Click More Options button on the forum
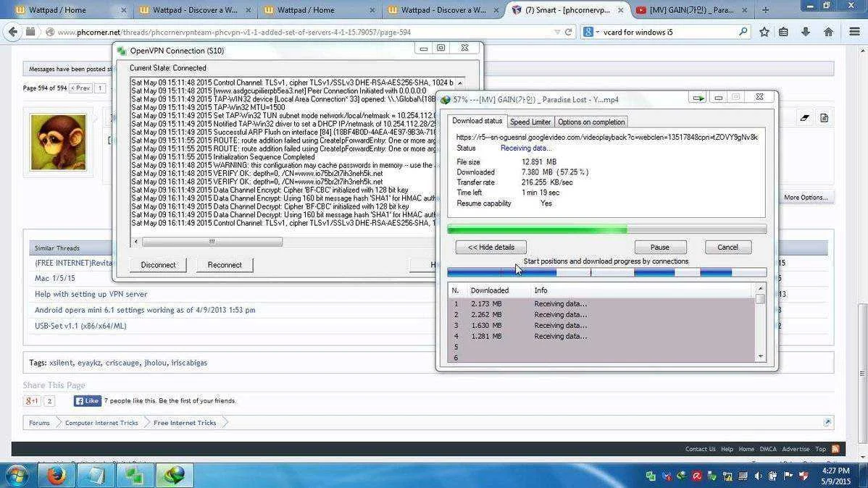Viewport: 868px width, 488px height. coord(806,198)
